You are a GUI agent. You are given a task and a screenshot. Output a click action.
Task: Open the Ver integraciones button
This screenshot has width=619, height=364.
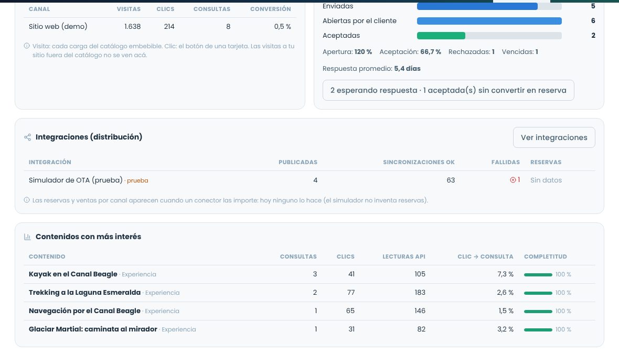point(554,137)
